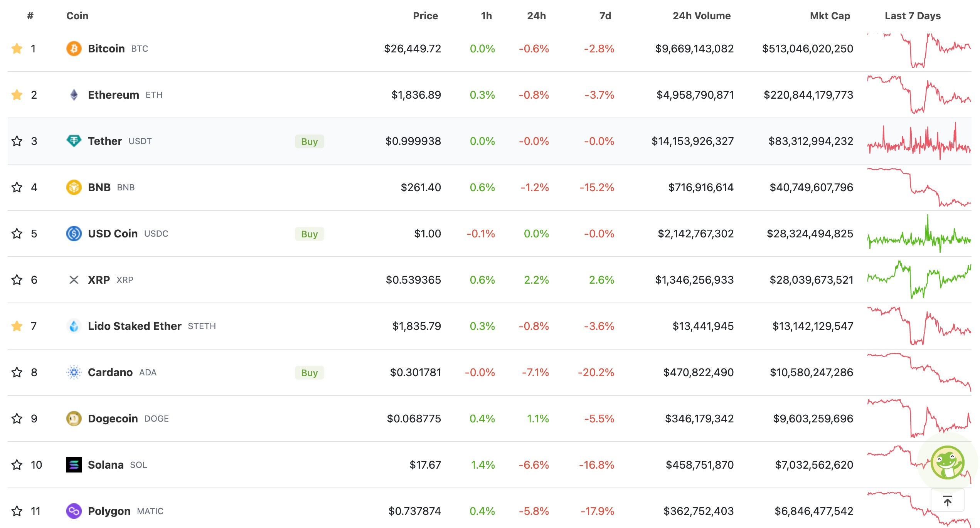This screenshot has width=980, height=528.
Task: Open Cardano's 7-day sparkline chart
Action: click(x=919, y=372)
